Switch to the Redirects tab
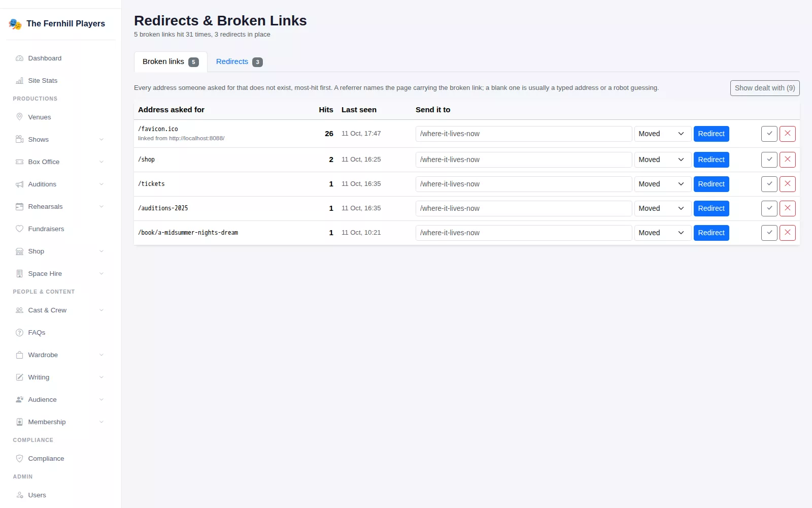Screen dimensions: 812x508 239,61
